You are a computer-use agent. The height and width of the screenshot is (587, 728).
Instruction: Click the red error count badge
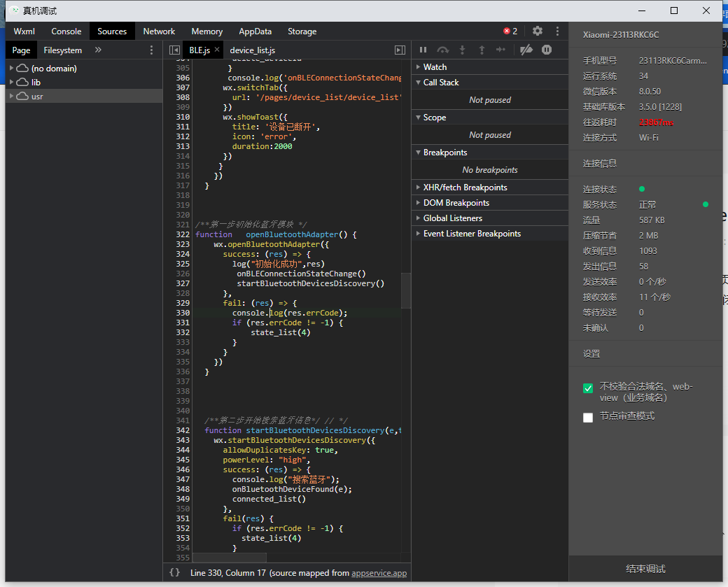click(x=510, y=31)
